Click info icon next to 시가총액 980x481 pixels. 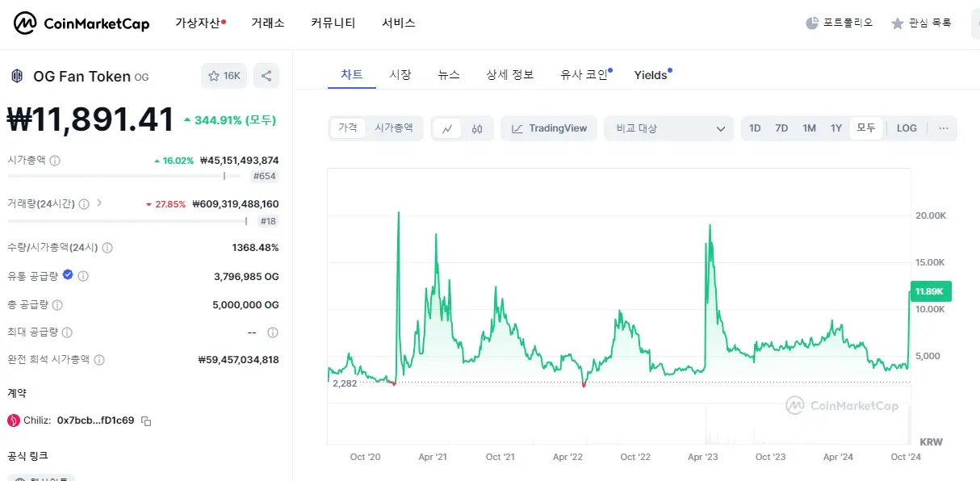[55, 161]
